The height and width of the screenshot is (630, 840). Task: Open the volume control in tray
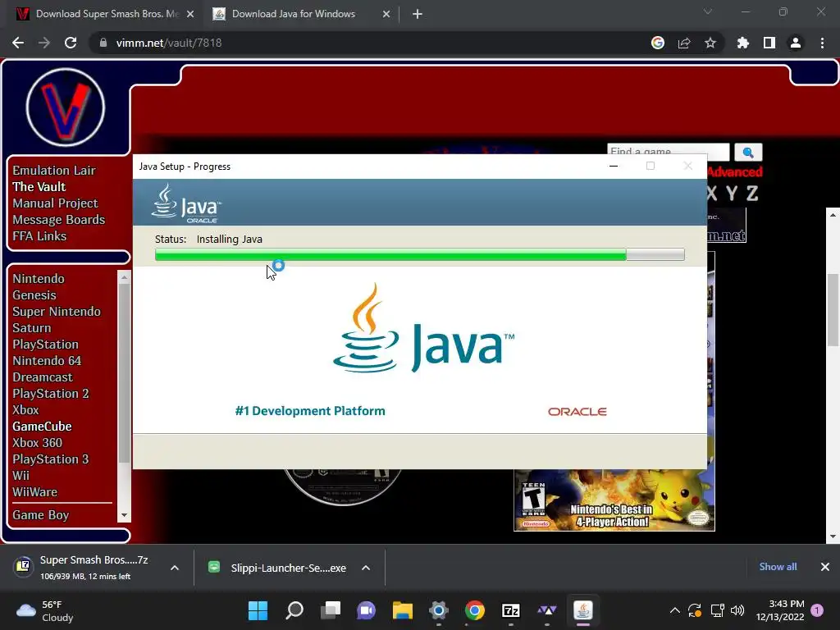(737, 610)
